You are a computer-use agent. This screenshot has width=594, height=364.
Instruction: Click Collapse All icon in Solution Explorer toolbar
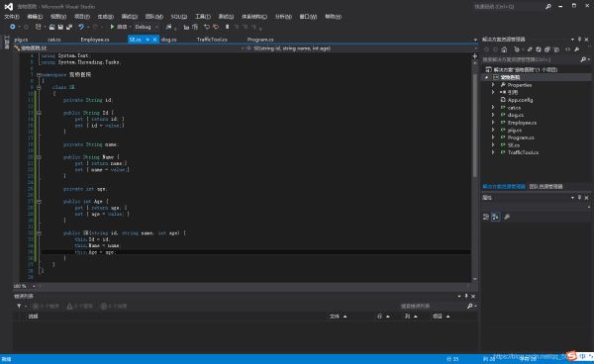[547, 49]
